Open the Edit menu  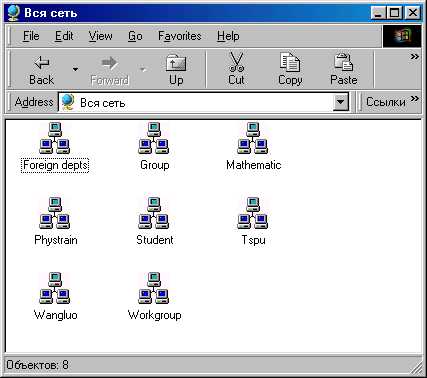point(64,36)
